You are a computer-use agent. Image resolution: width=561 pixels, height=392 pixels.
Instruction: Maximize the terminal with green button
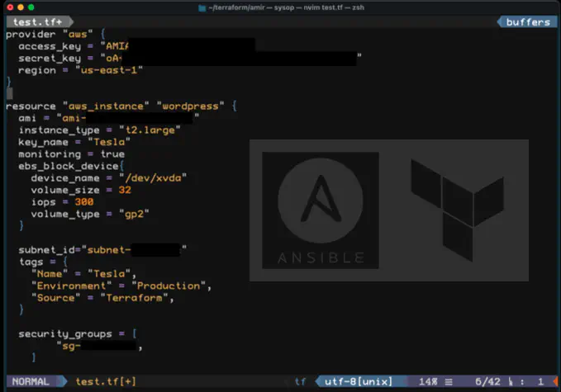click(31, 7)
